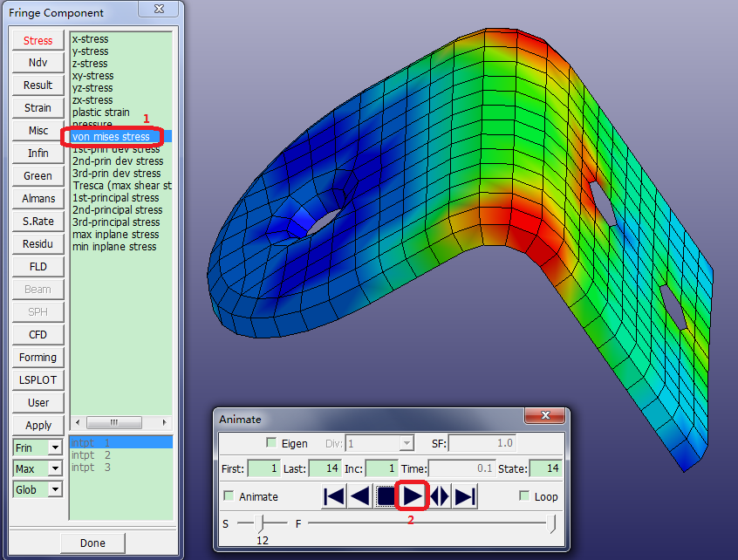Stop the animation playback

click(x=386, y=496)
